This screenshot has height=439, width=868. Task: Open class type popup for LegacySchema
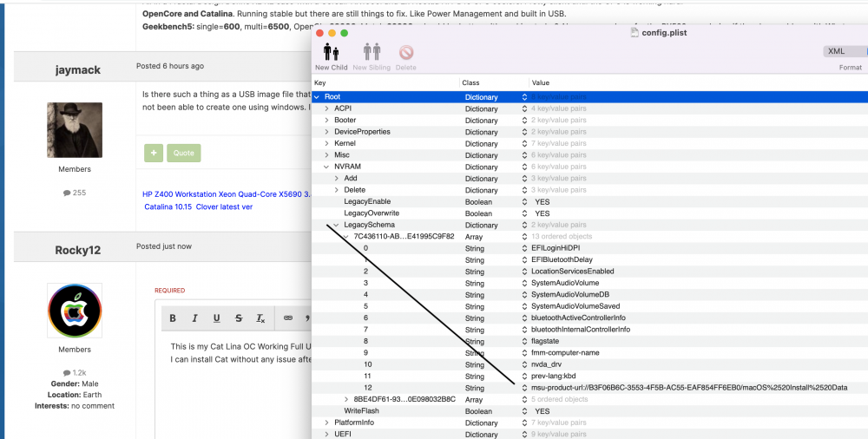click(x=524, y=226)
